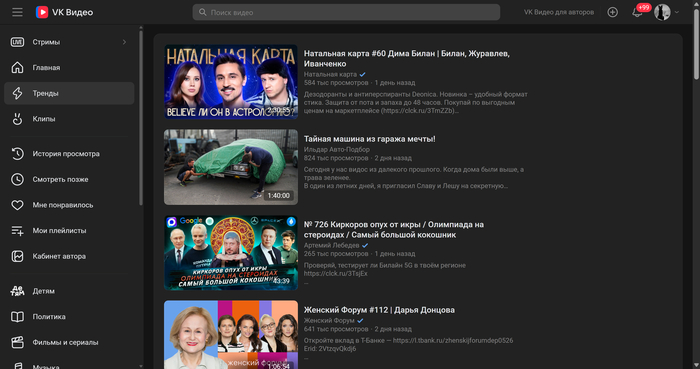The height and width of the screenshot is (369, 700).
Task: Click the Фильмы и сериалы clapper icon
Action: click(17, 342)
